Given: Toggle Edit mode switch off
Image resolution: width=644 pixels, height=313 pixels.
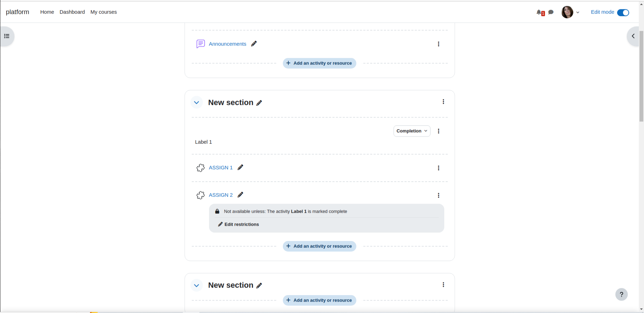Looking at the screenshot, I should [623, 13].
